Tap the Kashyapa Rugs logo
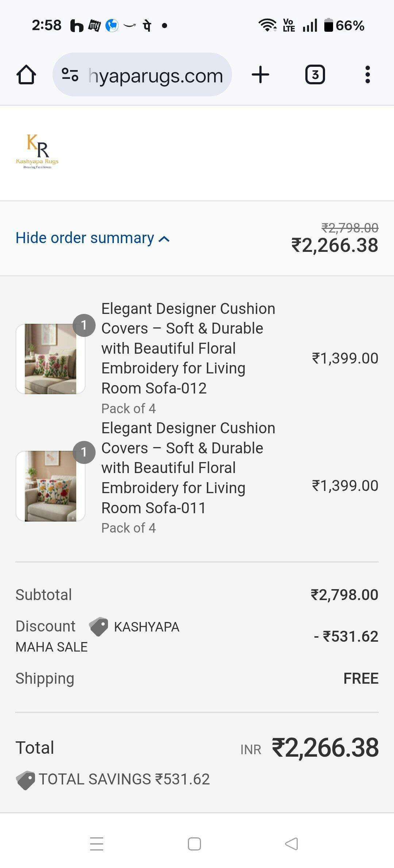 [x=37, y=152]
